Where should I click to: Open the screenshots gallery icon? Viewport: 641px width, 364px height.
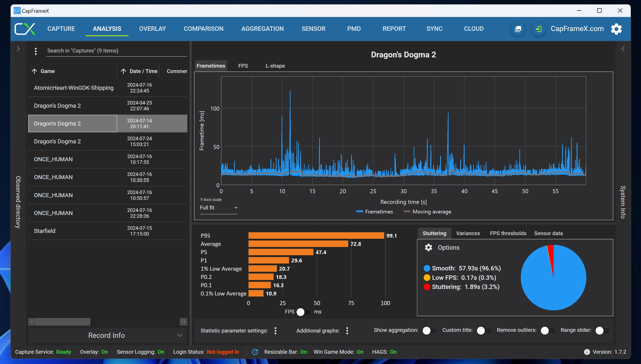click(518, 29)
